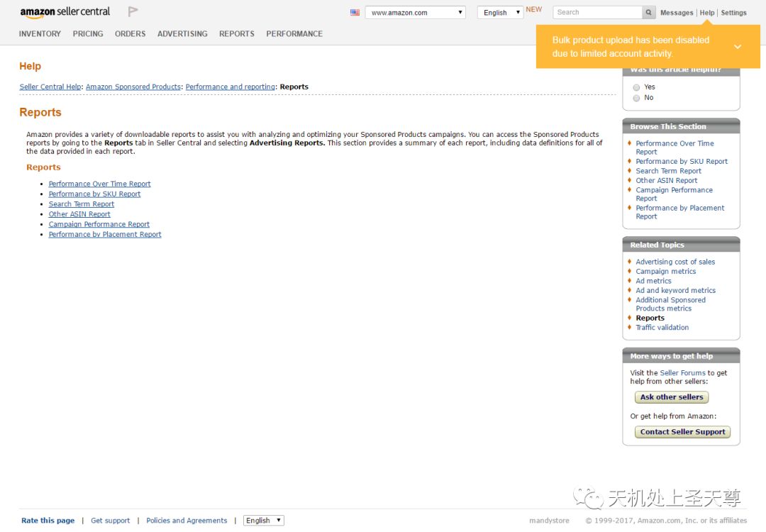Open the ORDERS menu
The image size is (766, 532).
point(130,34)
